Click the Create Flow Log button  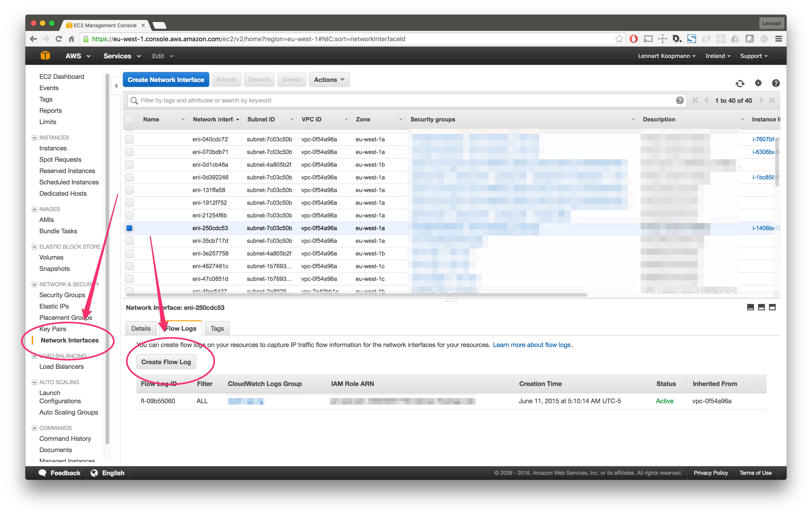click(x=166, y=362)
